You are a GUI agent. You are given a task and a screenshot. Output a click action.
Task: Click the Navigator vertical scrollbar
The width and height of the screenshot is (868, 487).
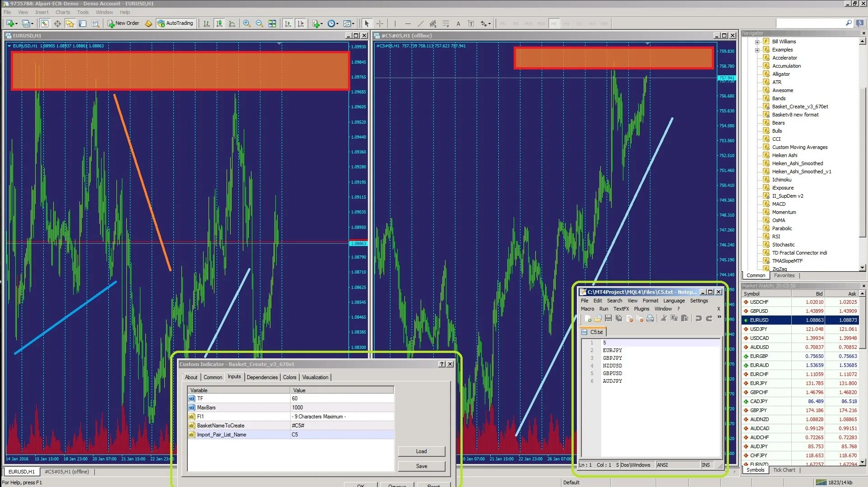click(x=862, y=153)
